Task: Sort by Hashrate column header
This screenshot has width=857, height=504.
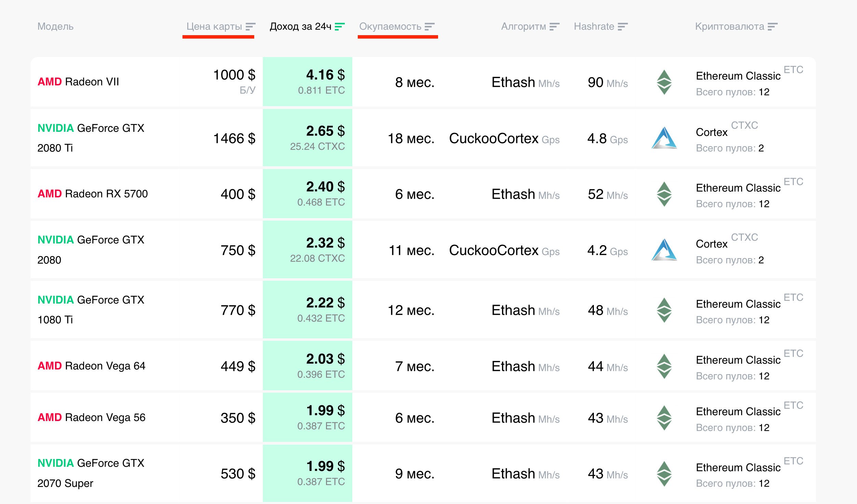Action: click(x=600, y=27)
